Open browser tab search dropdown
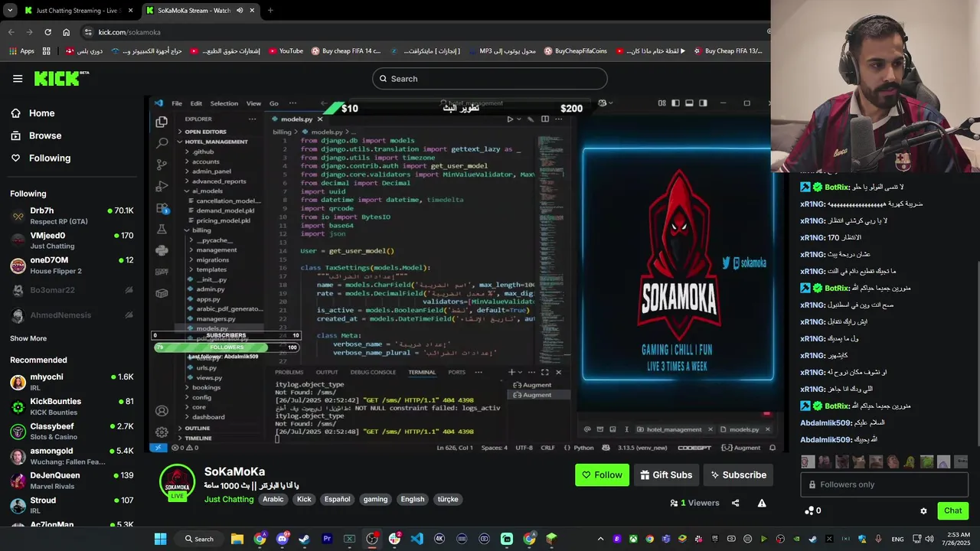The width and height of the screenshot is (980, 551). (x=10, y=11)
